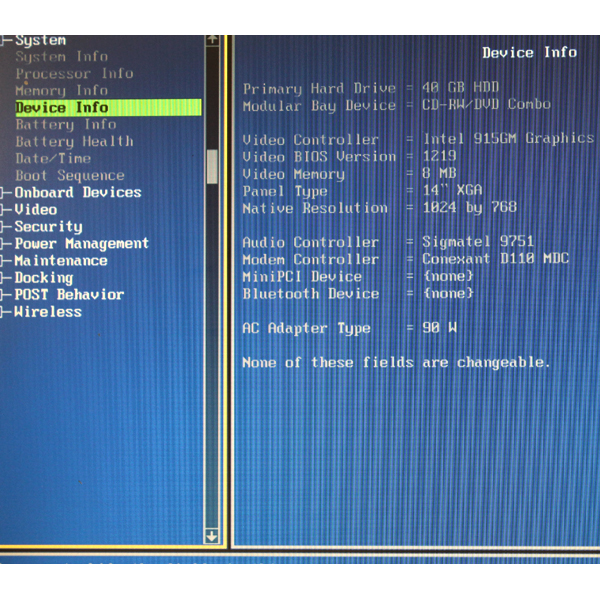Viewport: 600px width, 600px height.
Task: Select Boot Sequence in the tree
Action: [x=70, y=176]
